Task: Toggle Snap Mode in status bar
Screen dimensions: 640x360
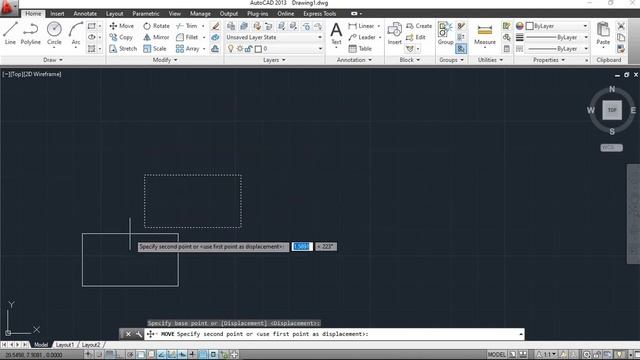Action: point(99,354)
